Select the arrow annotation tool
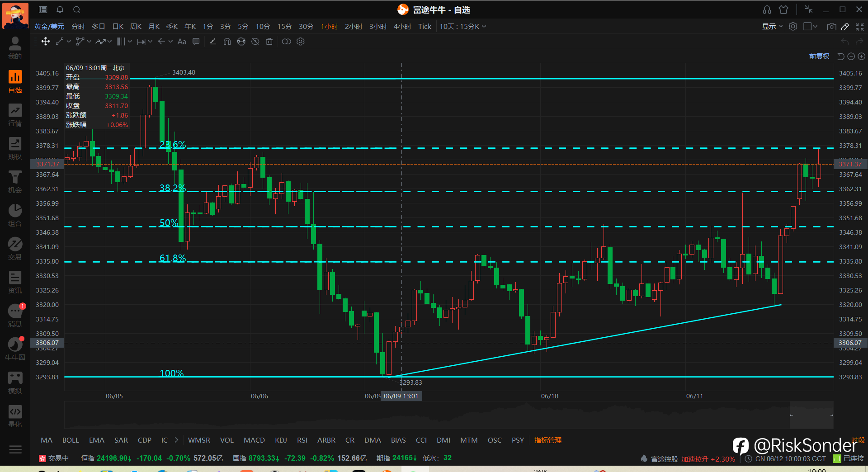The width and height of the screenshot is (868, 472). 161,42
